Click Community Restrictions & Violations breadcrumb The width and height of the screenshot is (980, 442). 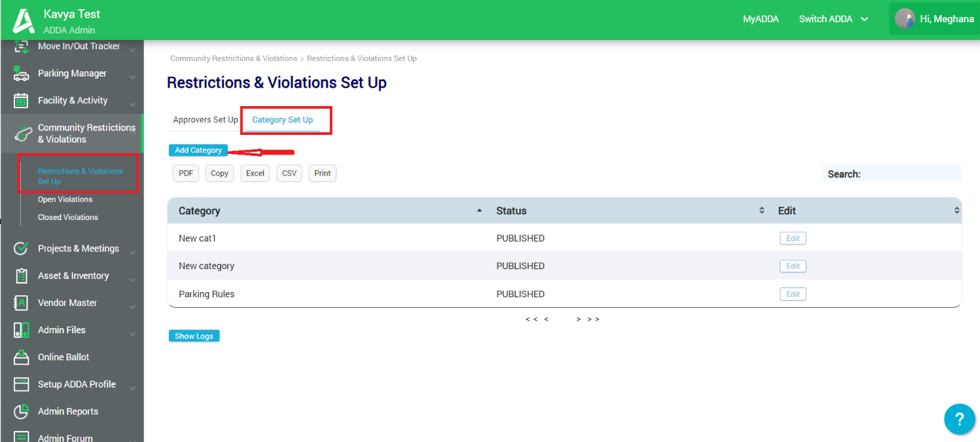234,58
